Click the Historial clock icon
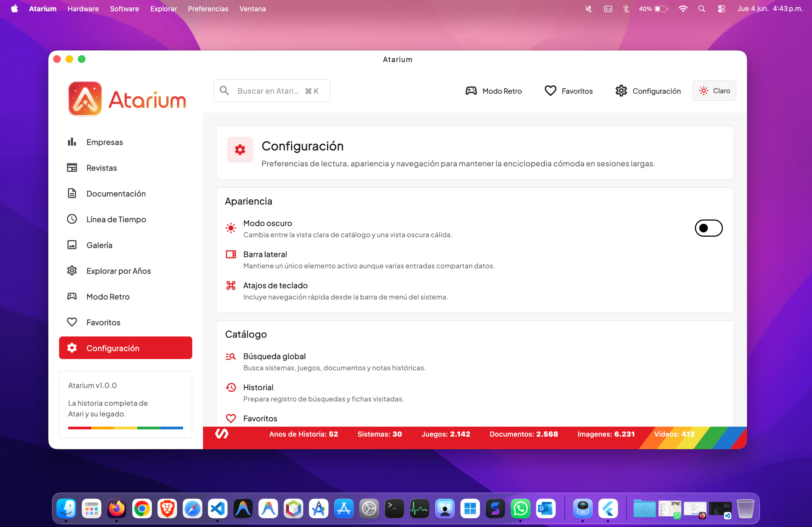 click(x=231, y=387)
